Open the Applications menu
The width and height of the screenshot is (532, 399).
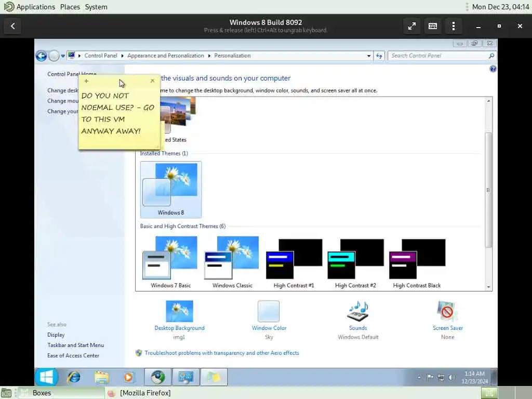36,7
